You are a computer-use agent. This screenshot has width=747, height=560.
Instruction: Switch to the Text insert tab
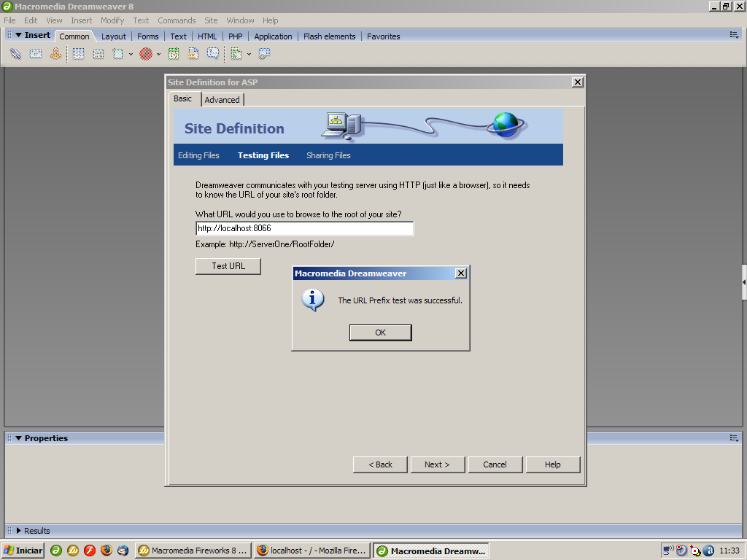(x=178, y=36)
